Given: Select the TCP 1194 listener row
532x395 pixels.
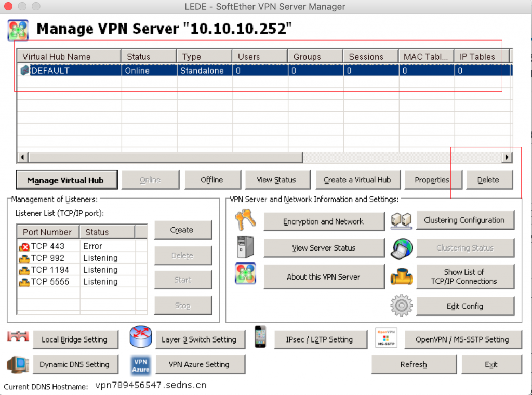Looking at the screenshot, I should point(82,270).
